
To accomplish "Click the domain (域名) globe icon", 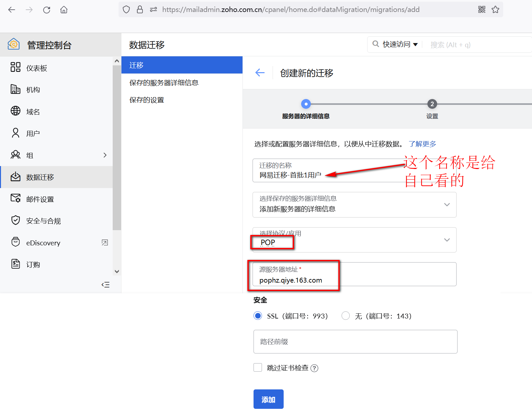I will [16, 111].
